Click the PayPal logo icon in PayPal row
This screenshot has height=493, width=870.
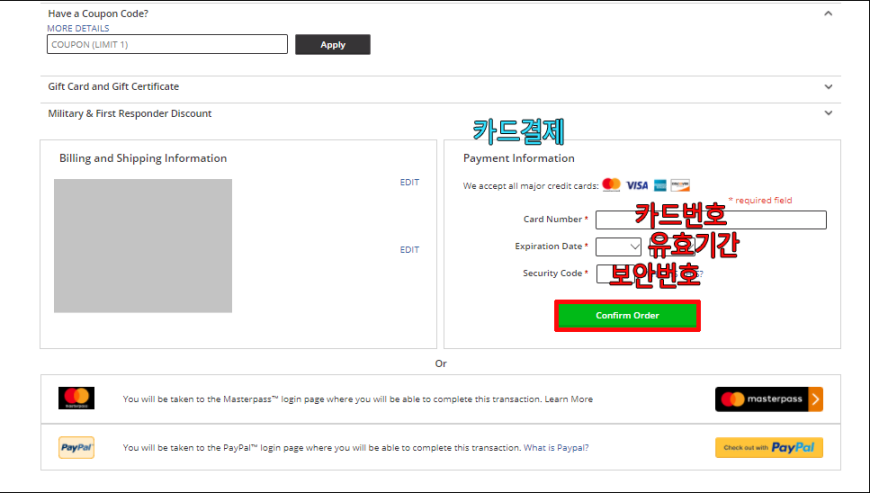coord(77,448)
